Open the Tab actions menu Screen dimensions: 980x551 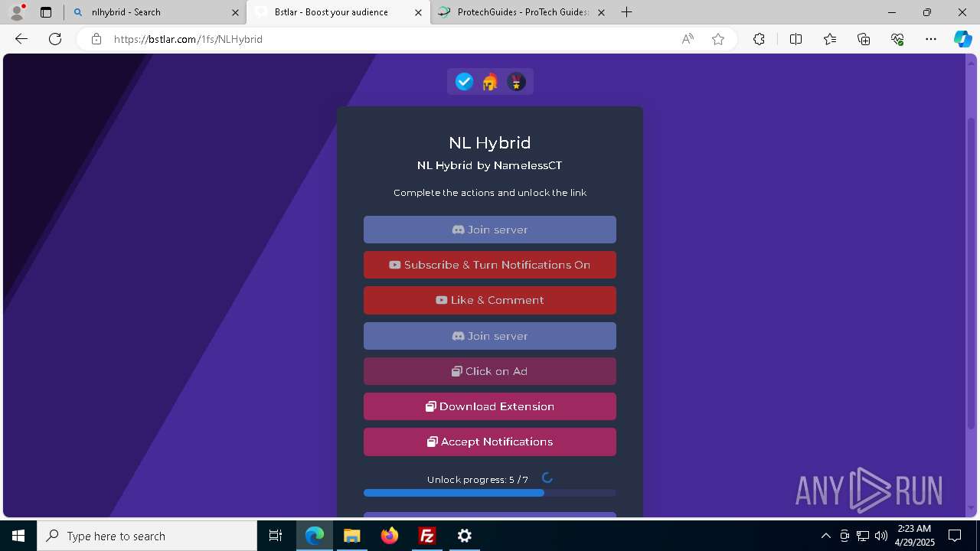[x=46, y=12]
